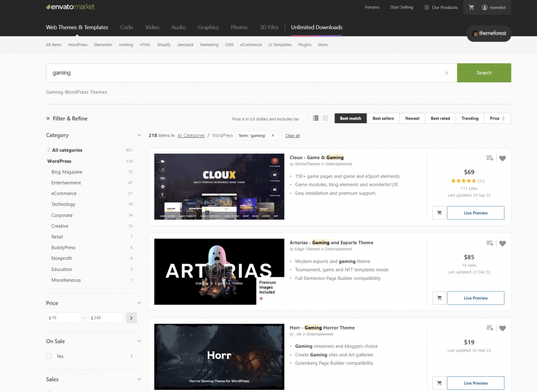
Task: Collapse the Price filter section
Action: click(139, 303)
